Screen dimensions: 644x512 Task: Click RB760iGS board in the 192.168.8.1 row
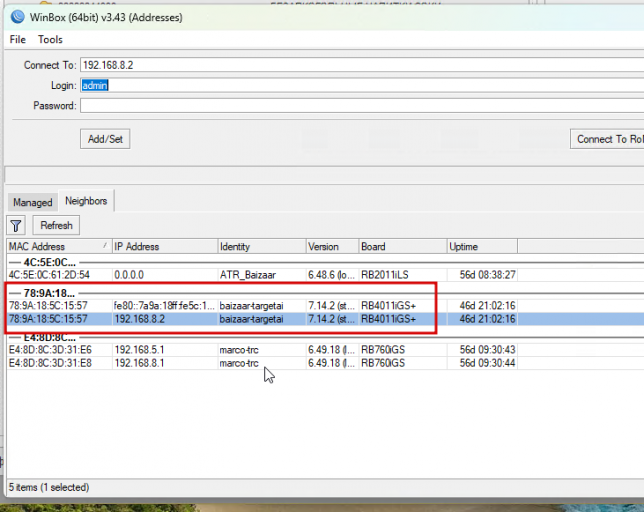pos(383,363)
